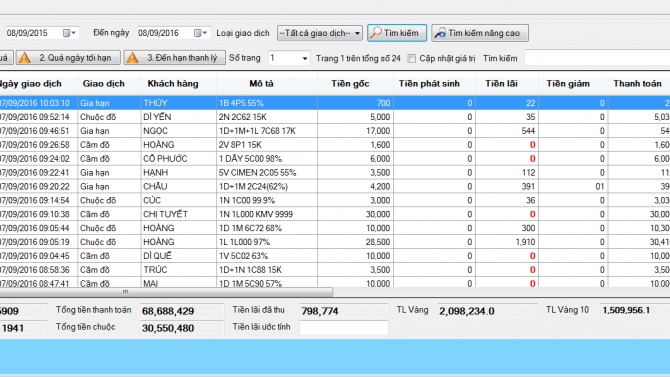
Task: Select the CHỊ TUYẾT customer cell
Action: point(179,214)
